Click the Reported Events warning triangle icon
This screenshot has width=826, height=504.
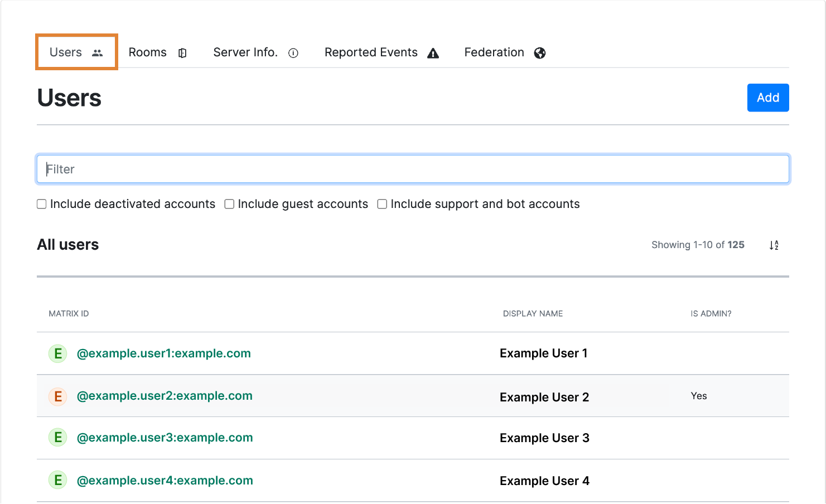433,53
